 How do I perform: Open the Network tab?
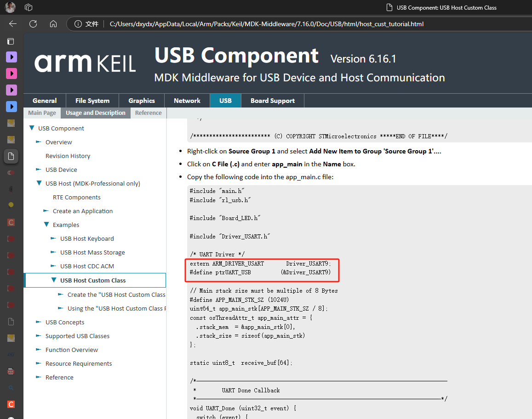pyautogui.click(x=187, y=101)
